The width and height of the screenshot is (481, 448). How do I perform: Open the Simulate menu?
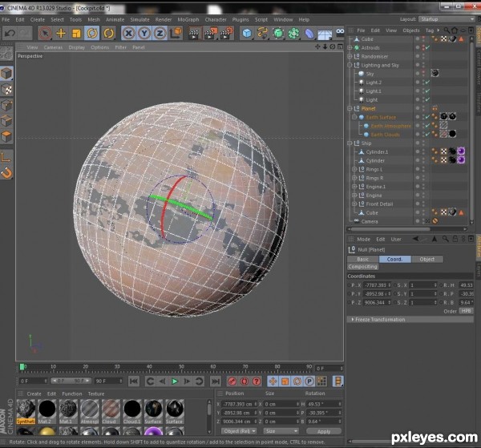coord(139,19)
